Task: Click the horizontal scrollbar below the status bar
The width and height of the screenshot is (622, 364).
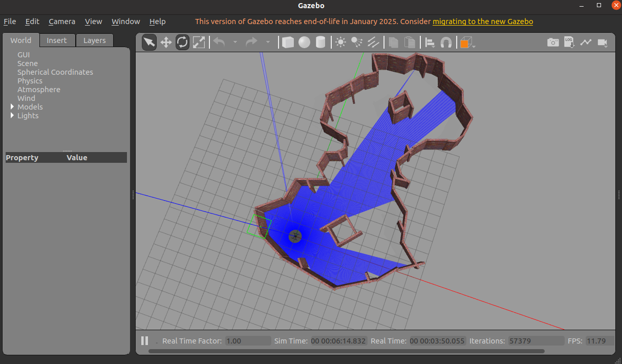Action: tap(346, 351)
